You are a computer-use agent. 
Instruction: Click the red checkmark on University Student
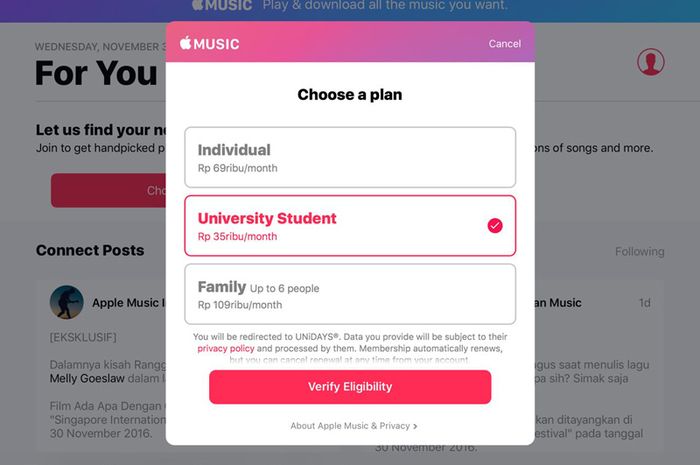pyautogui.click(x=495, y=226)
